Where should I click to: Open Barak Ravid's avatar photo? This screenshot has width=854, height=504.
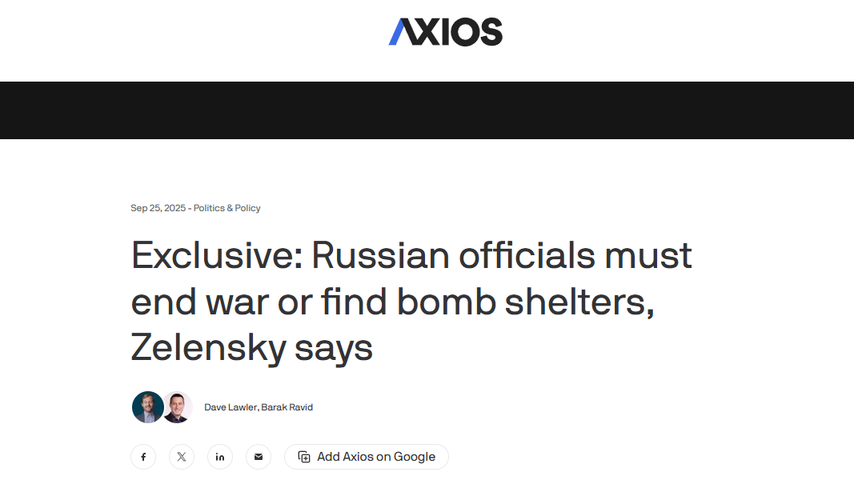tap(178, 407)
